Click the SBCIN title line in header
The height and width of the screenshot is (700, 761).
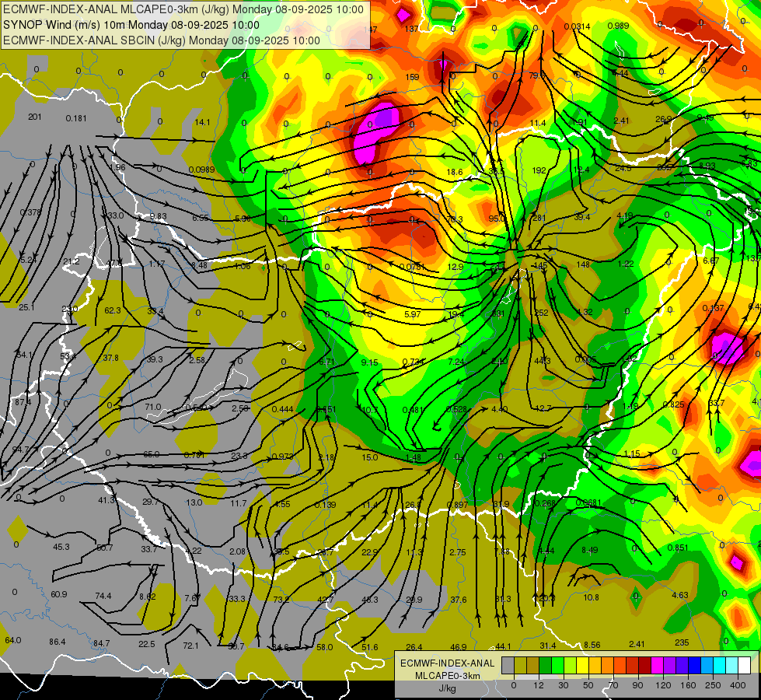point(162,40)
